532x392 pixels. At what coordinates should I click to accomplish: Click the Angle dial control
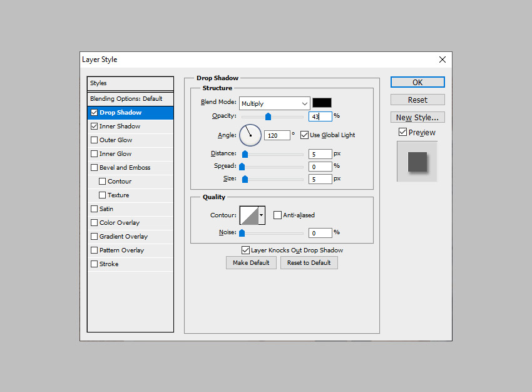tap(250, 135)
